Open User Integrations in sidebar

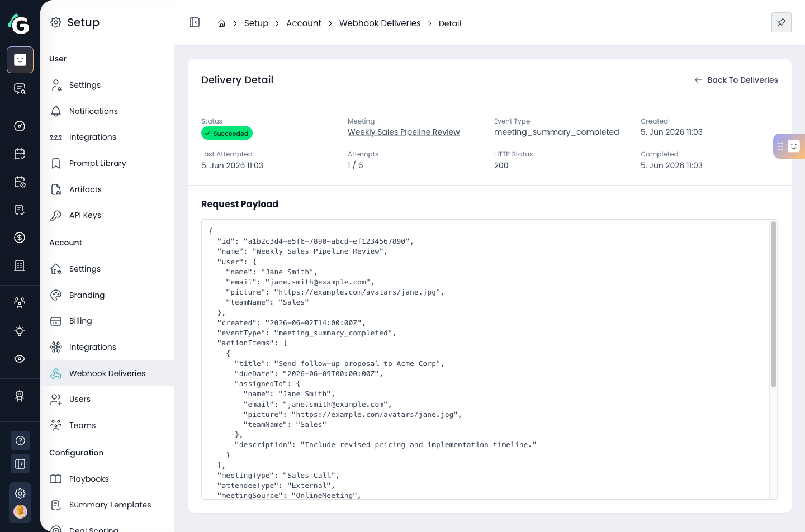(107, 137)
